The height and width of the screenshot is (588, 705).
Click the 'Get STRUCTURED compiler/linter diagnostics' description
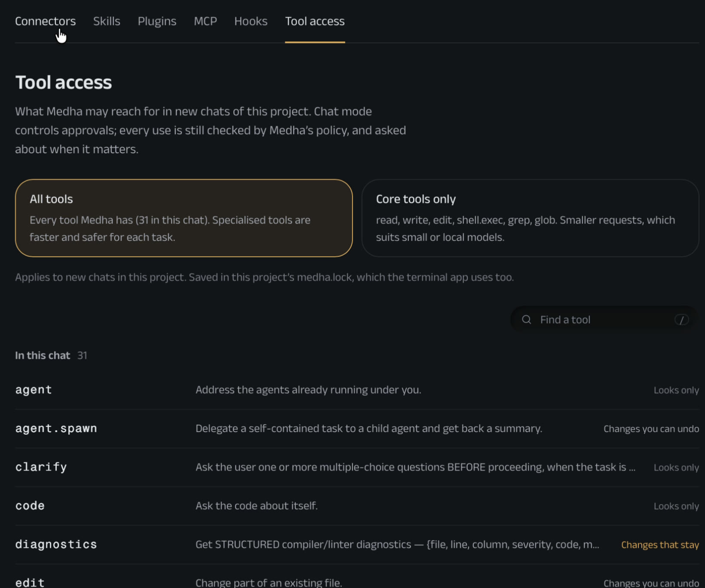tap(397, 545)
